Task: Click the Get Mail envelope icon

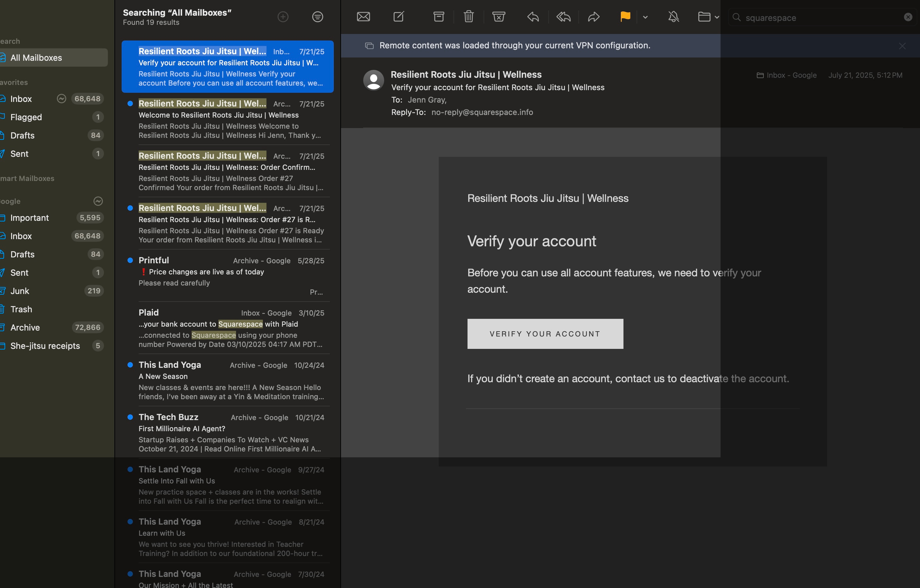Action: (x=363, y=17)
